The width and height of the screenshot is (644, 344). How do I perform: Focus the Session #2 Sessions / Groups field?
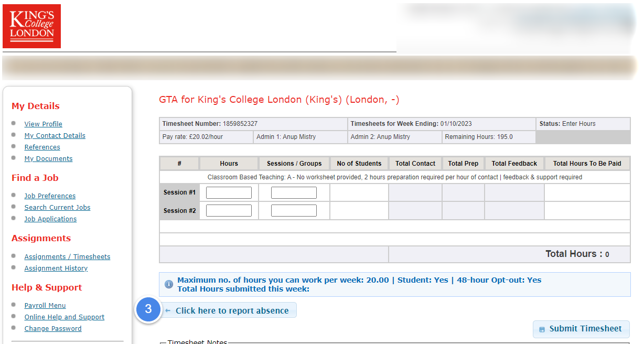[294, 210]
